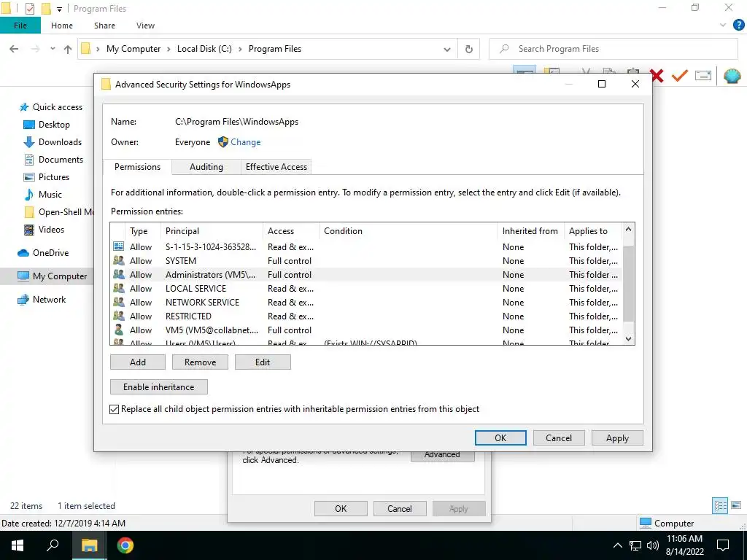This screenshot has width=747, height=560.
Task: Click the Principal column header
Action: pos(212,231)
